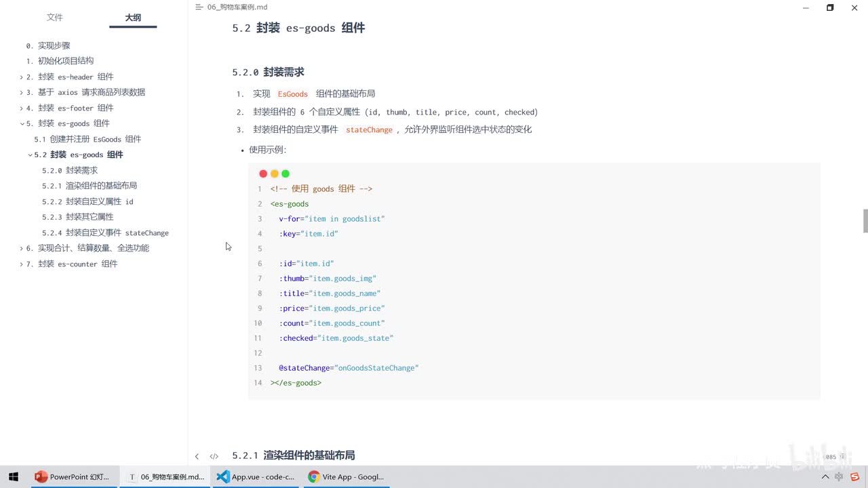Click the 06_购物车案例.md file title
The width and height of the screenshot is (868, 488).
point(237,7)
